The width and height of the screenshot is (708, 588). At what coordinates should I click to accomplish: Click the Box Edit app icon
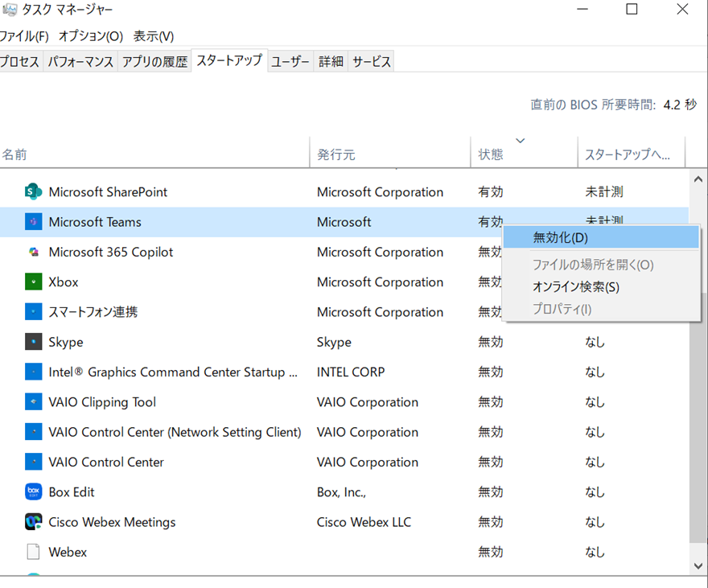tap(34, 491)
